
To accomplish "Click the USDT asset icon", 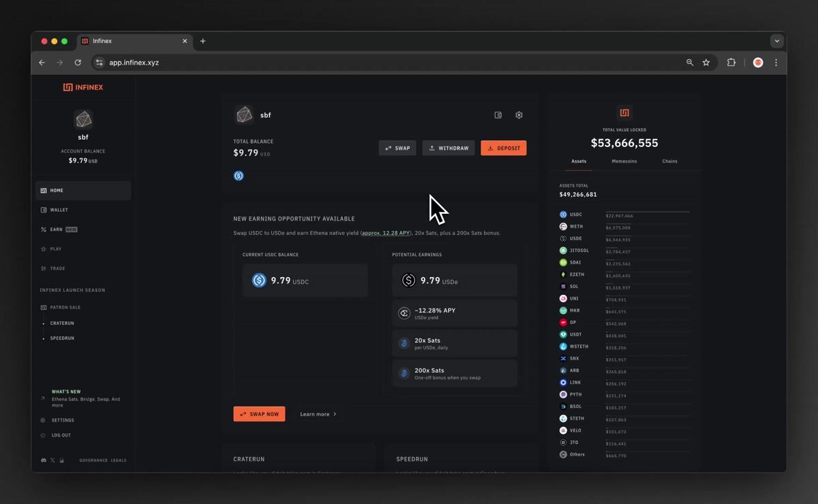I will point(563,334).
